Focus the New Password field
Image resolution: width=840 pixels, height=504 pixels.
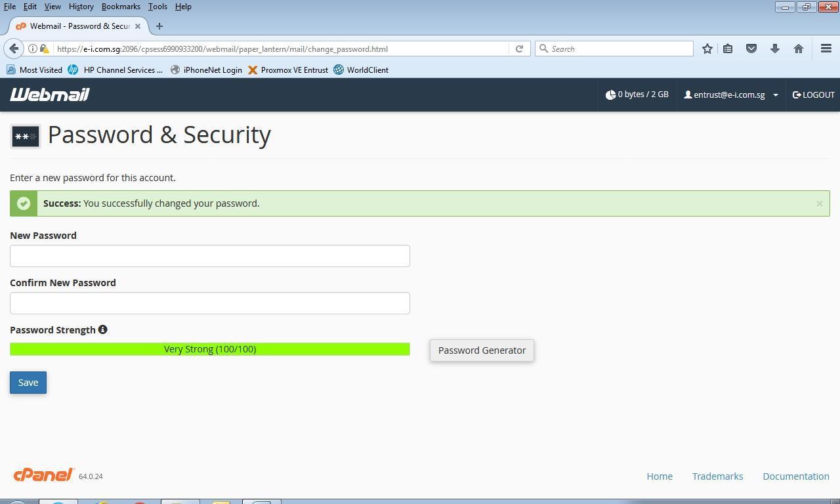pos(210,256)
